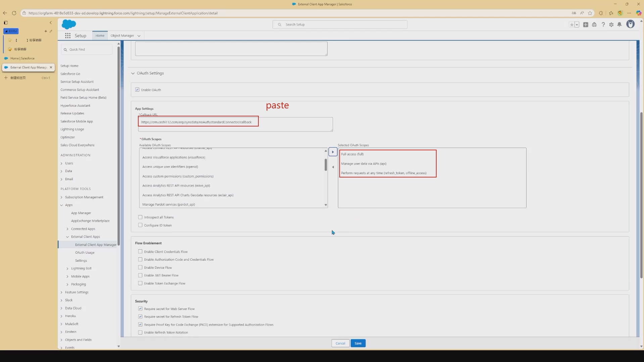The width and height of the screenshot is (644, 362).
Task: Uncheck Require secret for Web Server Flow
Action: (140, 309)
